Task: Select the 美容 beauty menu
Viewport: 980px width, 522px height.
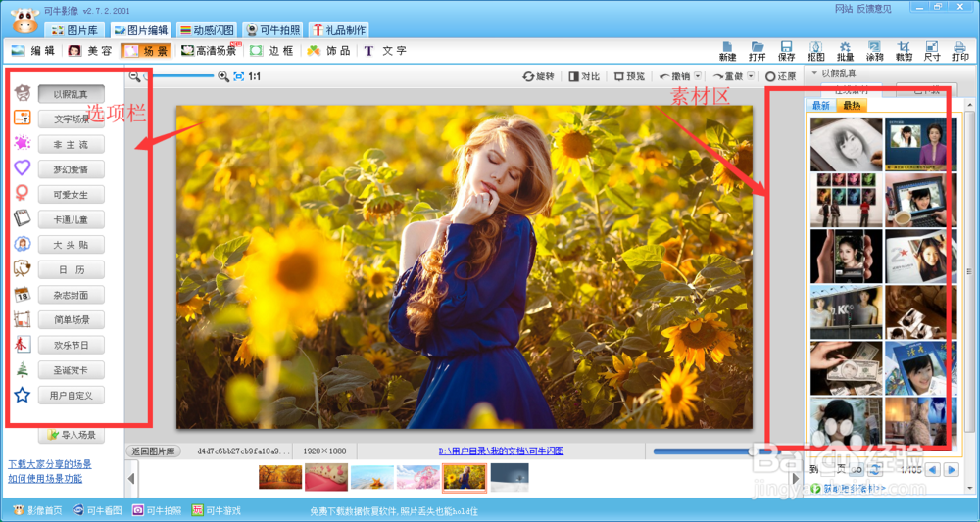Action: tap(90, 51)
